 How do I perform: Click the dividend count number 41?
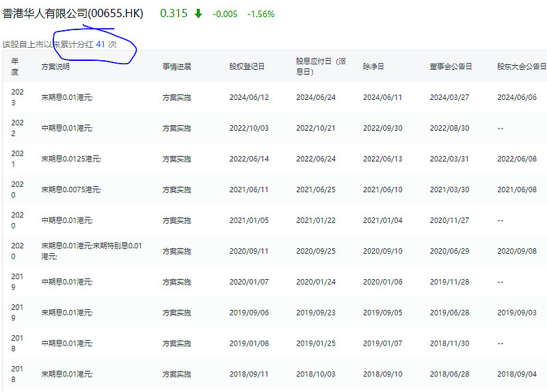[101, 44]
